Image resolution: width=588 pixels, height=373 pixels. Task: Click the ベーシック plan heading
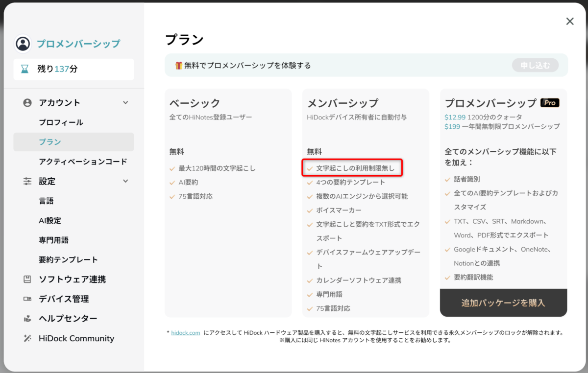pos(195,103)
